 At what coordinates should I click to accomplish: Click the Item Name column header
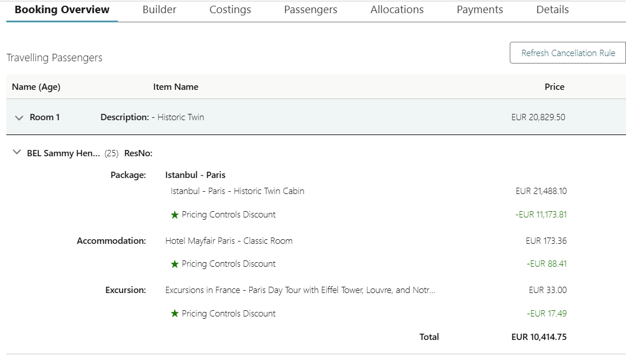click(176, 87)
